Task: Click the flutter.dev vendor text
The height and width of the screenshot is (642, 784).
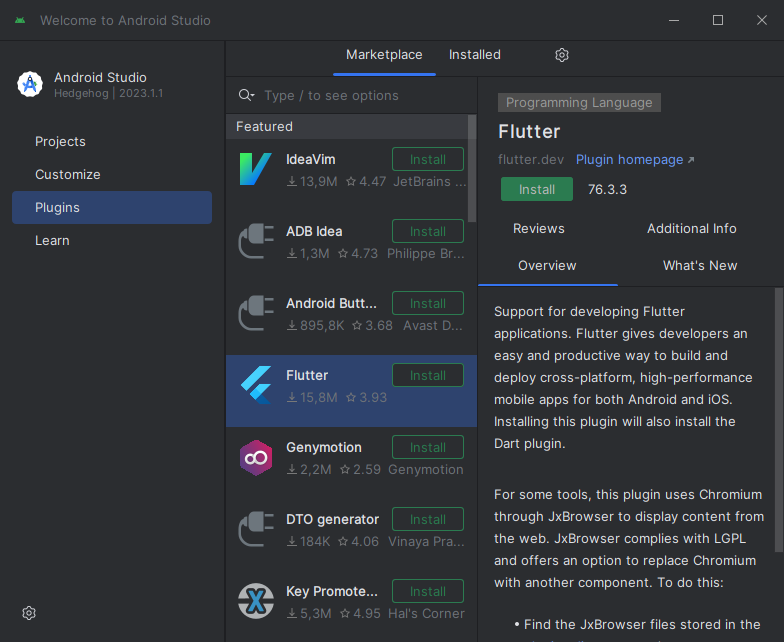Action: click(x=531, y=160)
